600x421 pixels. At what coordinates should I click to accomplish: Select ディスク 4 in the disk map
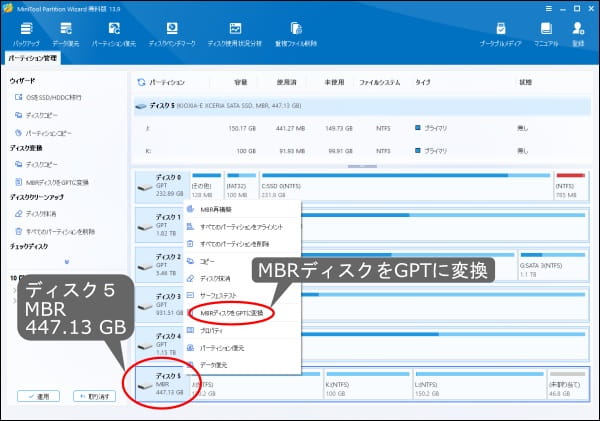click(x=160, y=344)
